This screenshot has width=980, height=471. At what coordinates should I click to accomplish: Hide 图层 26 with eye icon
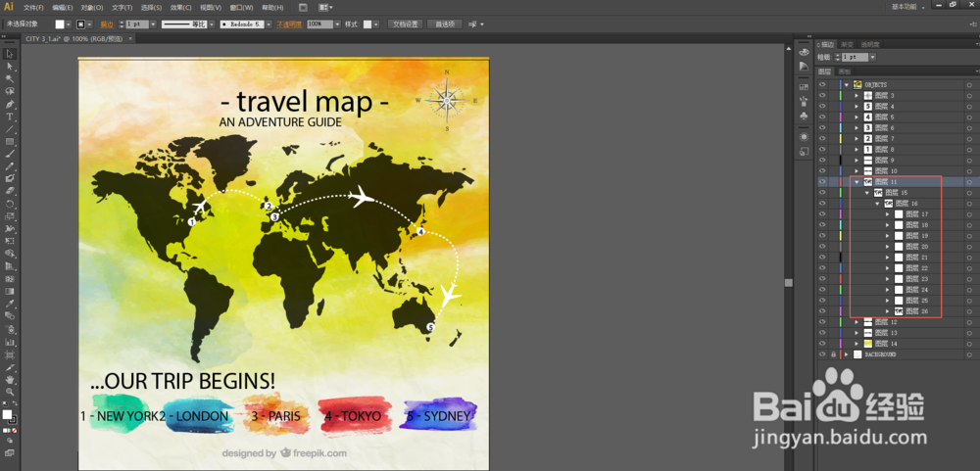(822, 311)
